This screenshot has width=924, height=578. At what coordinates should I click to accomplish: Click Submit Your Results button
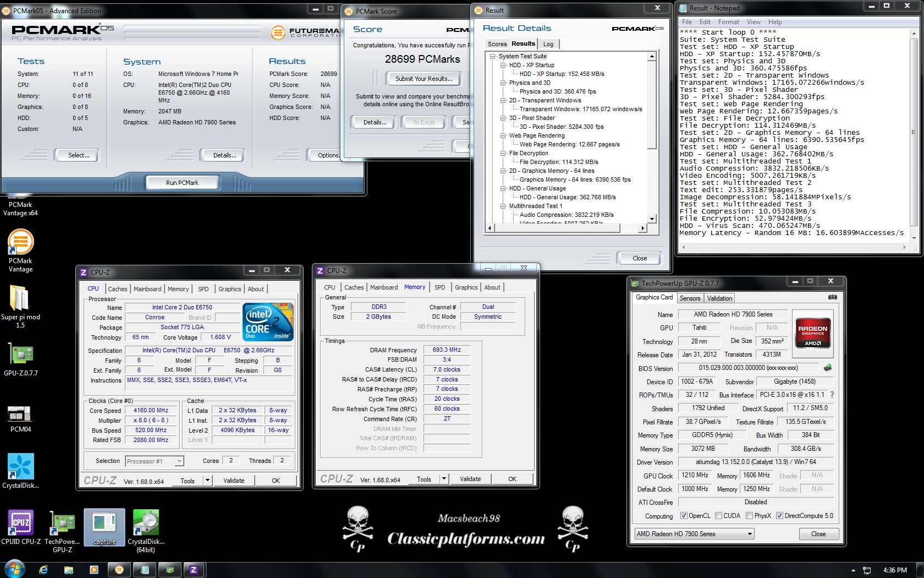coord(424,79)
